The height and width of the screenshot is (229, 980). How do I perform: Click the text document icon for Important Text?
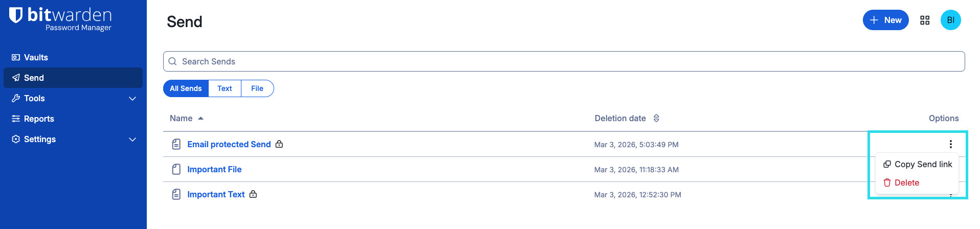(176, 194)
